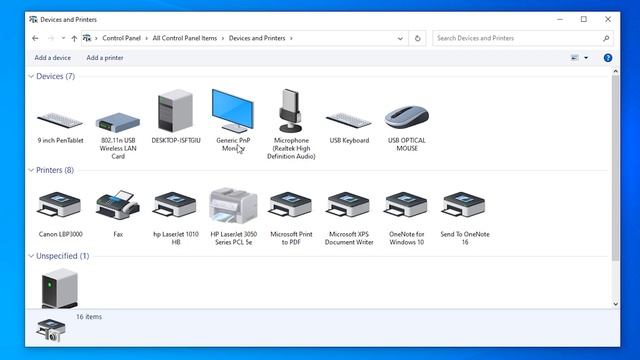The height and width of the screenshot is (360, 640).
Task: Click the Printers (8) group heading text
Action: [x=55, y=170]
